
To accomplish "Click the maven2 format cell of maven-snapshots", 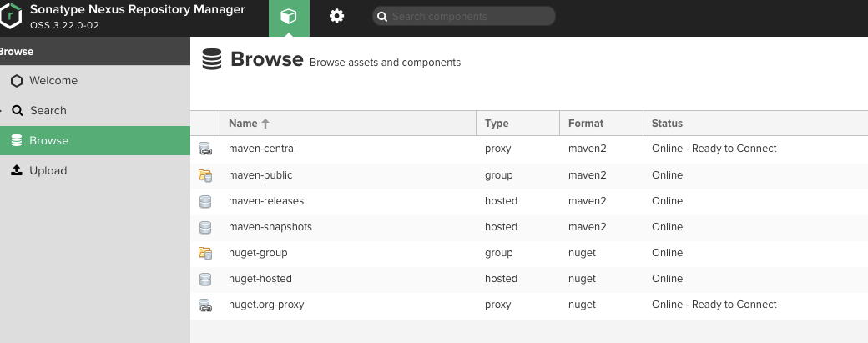I will (588, 227).
